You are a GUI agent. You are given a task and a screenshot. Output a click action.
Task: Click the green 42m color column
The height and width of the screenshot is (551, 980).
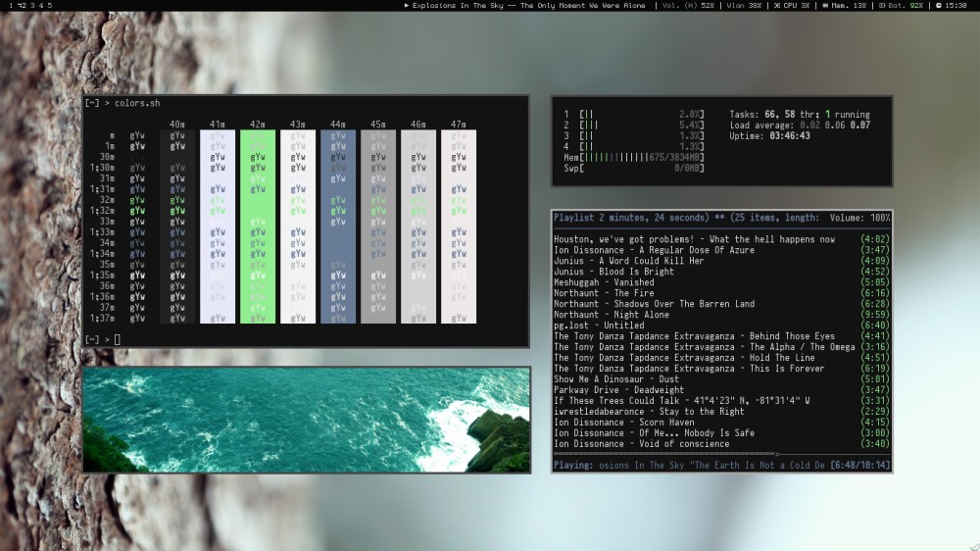pyautogui.click(x=258, y=226)
